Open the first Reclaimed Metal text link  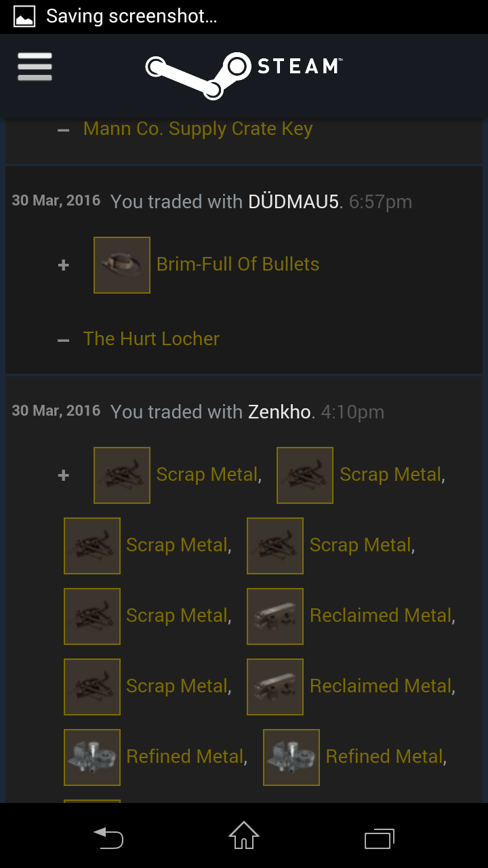pyautogui.click(x=380, y=616)
